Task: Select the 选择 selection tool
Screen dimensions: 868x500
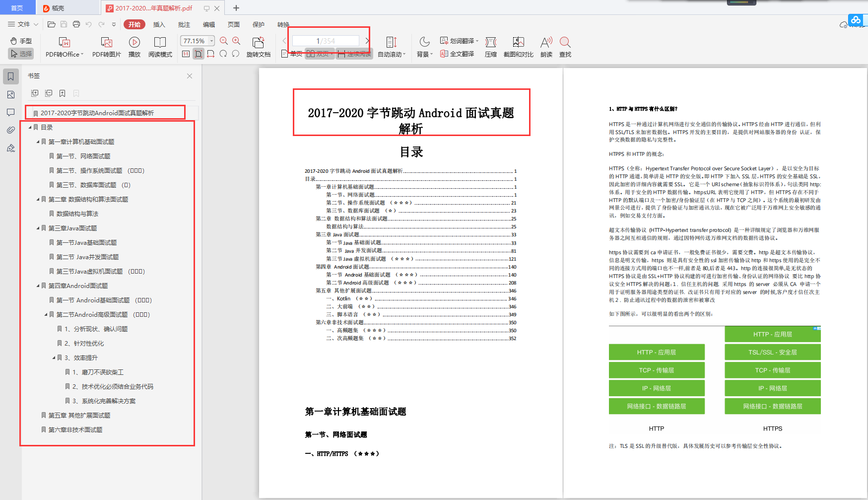Action: [21, 54]
